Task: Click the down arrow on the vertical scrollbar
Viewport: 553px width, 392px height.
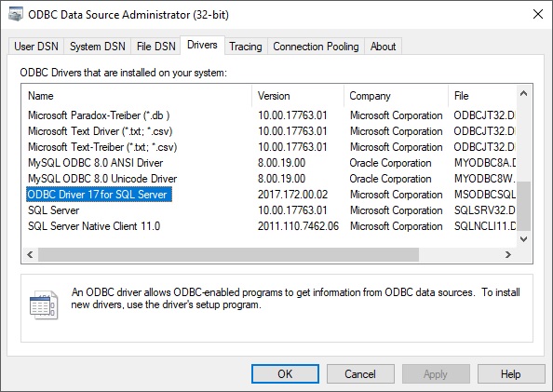Action: [x=524, y=239]
